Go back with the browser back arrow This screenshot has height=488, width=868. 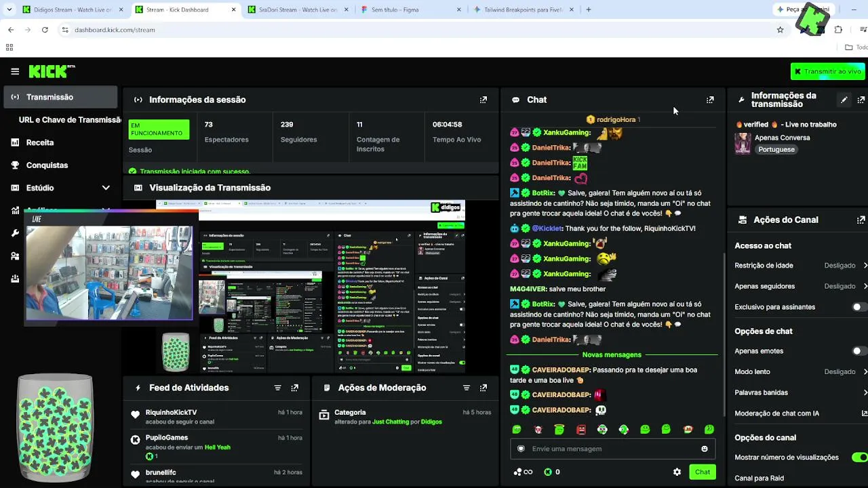[x=11, y=30]
